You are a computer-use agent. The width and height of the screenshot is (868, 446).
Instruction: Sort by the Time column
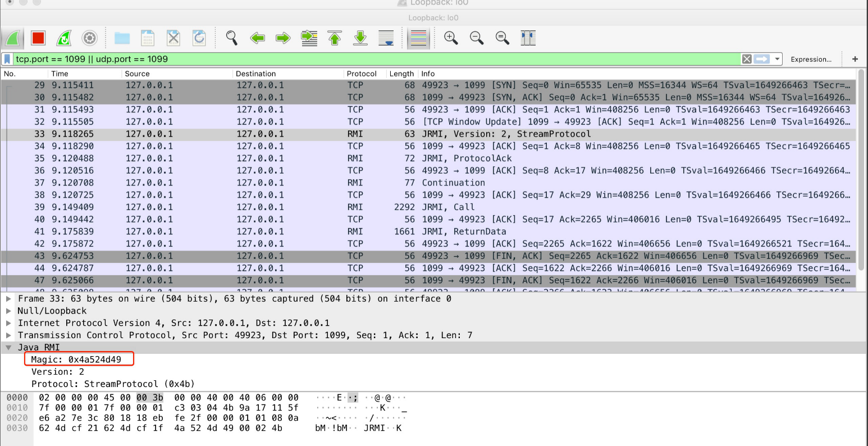tap(84, 74)
